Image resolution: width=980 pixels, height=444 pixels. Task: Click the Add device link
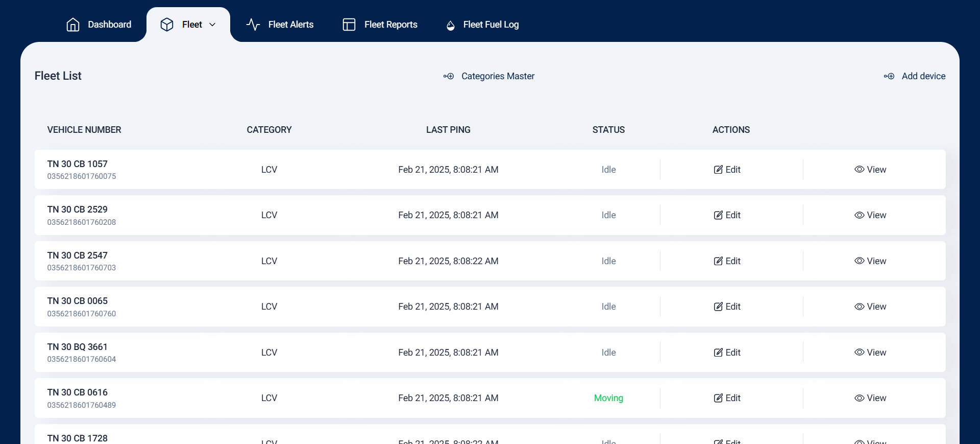click(x=923, y=76)
